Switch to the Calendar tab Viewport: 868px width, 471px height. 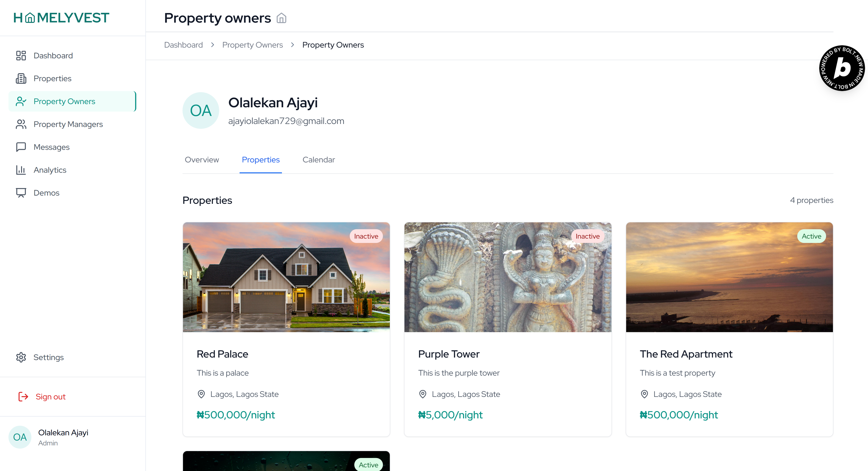click(x=318, y=160)
